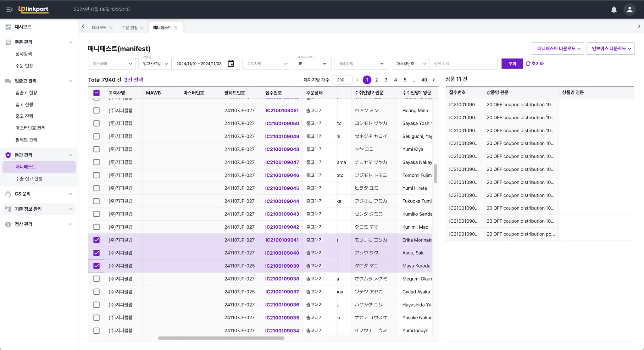644x350 pixels.
Task: Open the 주문상태 filter dropdown
Action: (112, 64)
